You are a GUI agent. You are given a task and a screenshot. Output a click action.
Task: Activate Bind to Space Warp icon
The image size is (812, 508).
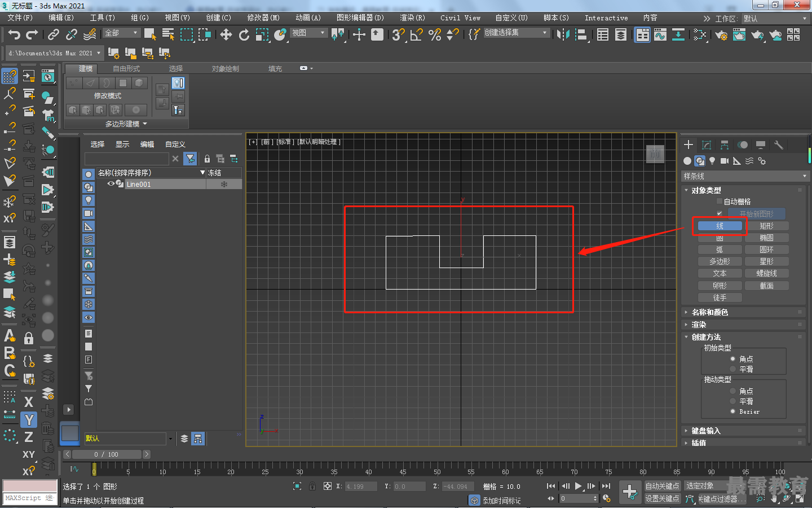pos(90,35)
